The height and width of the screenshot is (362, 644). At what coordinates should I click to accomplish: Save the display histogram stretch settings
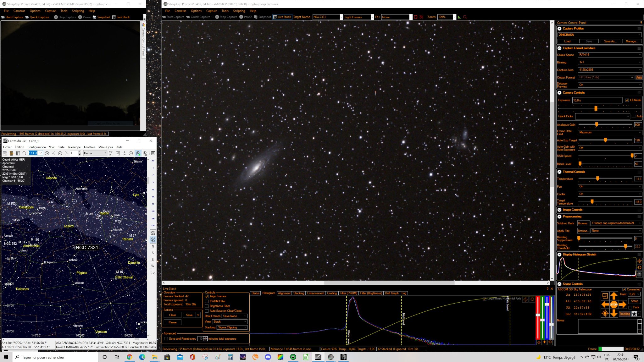(x=639, y=274)
